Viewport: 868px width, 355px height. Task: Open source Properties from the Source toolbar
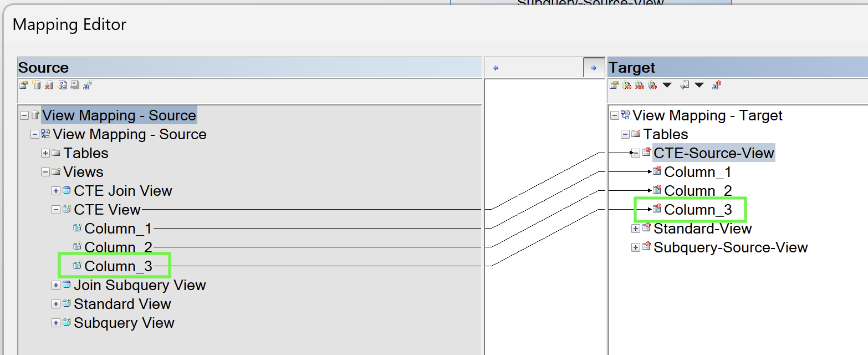pyautogui.click(x=23, y=84)
